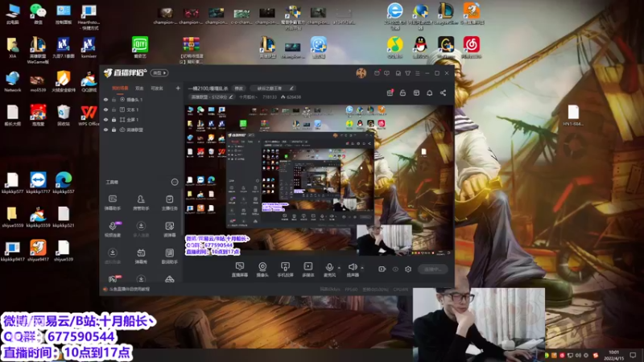Open the QQ penguin desktop icon
The height and width of the screenshot is (362, 644).
click(420, 47)
